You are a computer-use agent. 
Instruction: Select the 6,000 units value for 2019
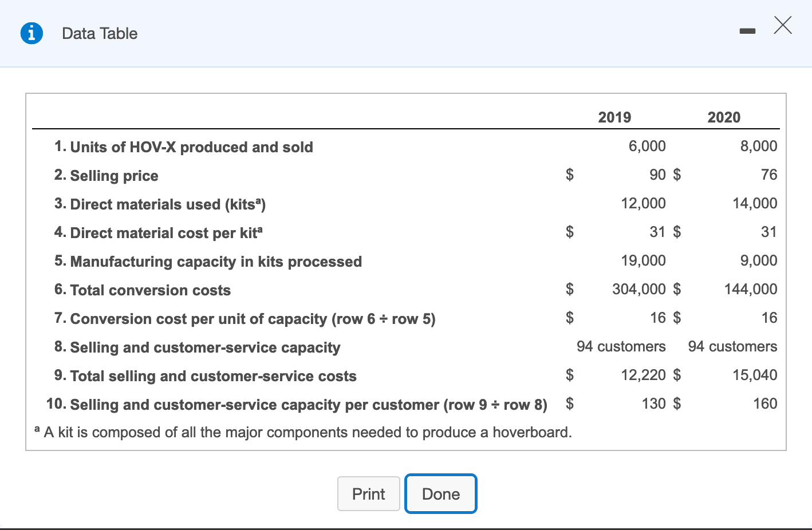pos(647,146)
